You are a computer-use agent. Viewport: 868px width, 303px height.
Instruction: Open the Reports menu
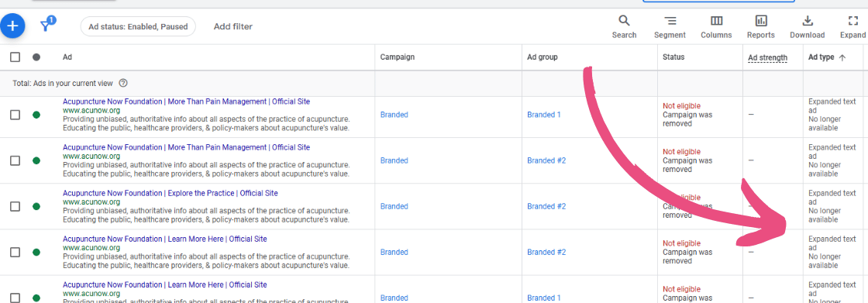tap(760, 26)
